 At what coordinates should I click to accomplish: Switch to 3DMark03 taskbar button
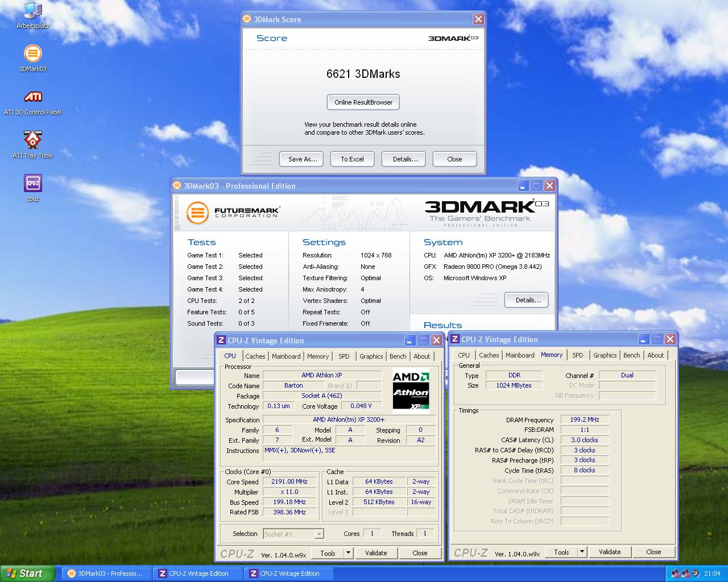tap(105, 573)
